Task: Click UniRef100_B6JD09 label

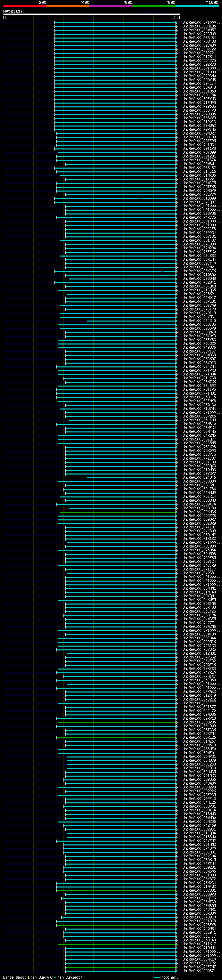Action: click(x=199, y=726)
